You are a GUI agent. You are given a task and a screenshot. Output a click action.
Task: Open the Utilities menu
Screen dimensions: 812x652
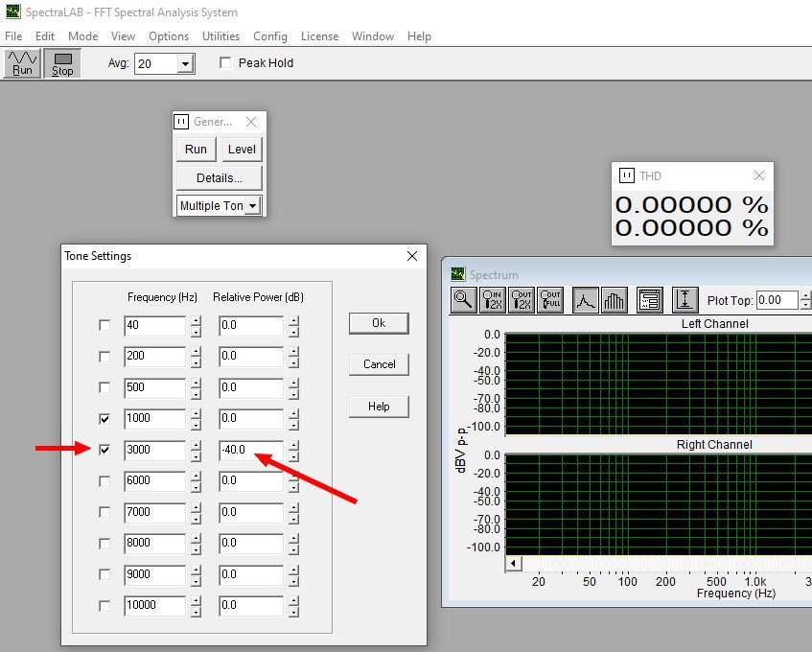pyautogui.click(x=220, y=36)
